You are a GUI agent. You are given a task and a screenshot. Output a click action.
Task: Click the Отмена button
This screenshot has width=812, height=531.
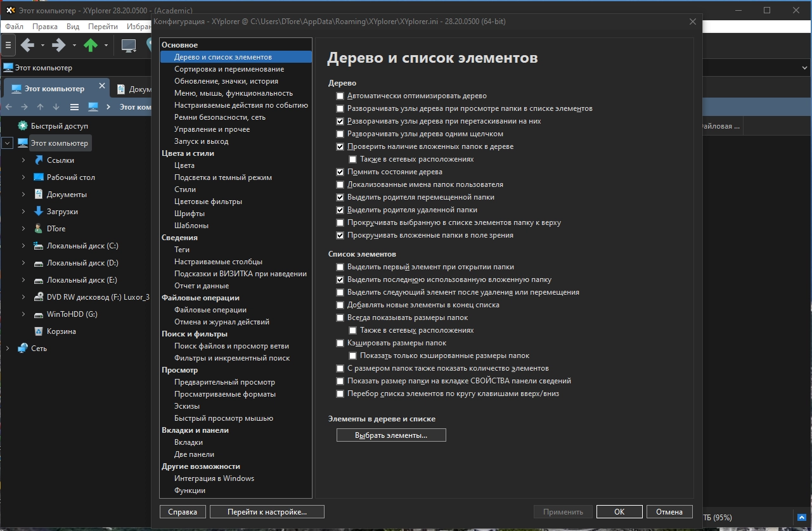[669, 512]
